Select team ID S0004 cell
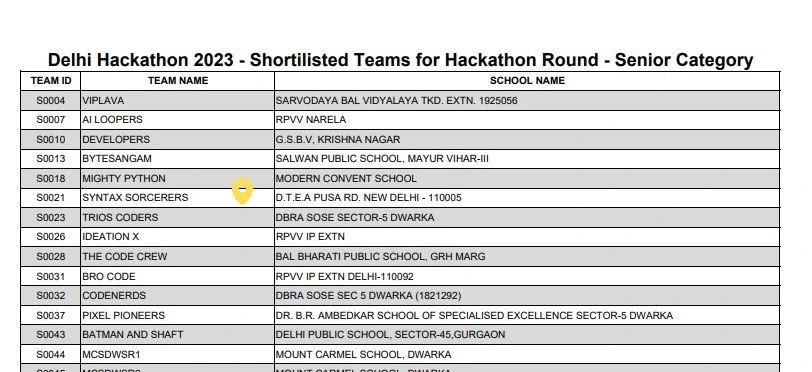This screenshot has width=812, height=372. click(51, 101)
